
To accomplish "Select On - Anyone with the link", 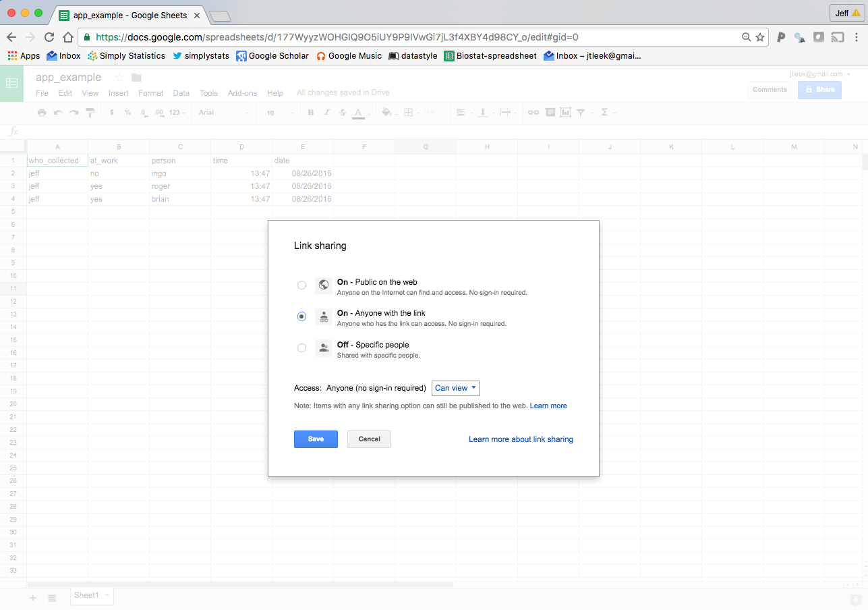I will click(301, 316).
